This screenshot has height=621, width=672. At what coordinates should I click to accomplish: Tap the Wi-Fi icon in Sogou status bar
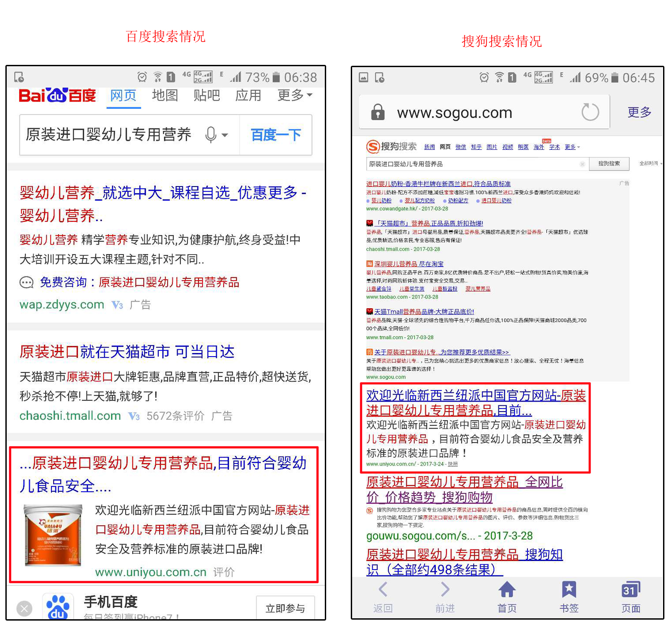pyautogui.click(x=499, y=77)
